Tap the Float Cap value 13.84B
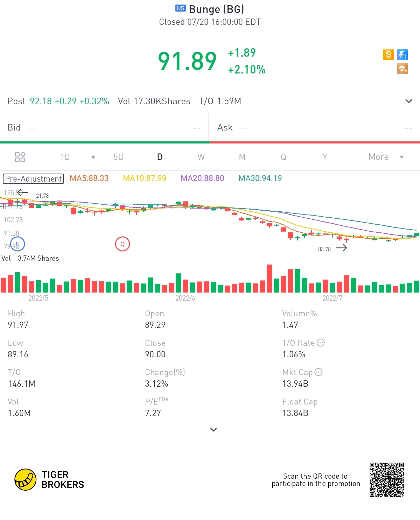Screen dimensions: 420x520 (295, 413)
